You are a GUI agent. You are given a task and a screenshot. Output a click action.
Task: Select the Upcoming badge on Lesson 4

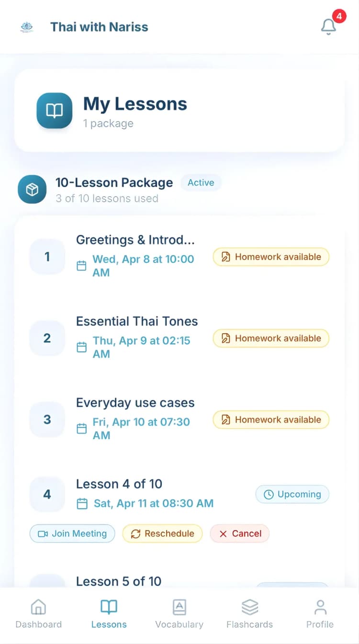[x=292, y=494]
